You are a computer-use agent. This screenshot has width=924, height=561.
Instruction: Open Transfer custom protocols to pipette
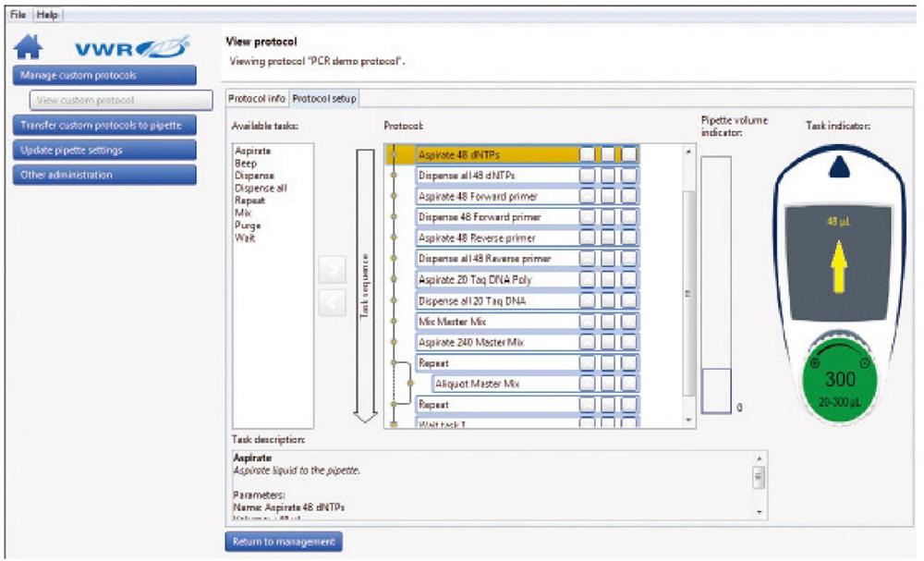[x=104, y=125]
